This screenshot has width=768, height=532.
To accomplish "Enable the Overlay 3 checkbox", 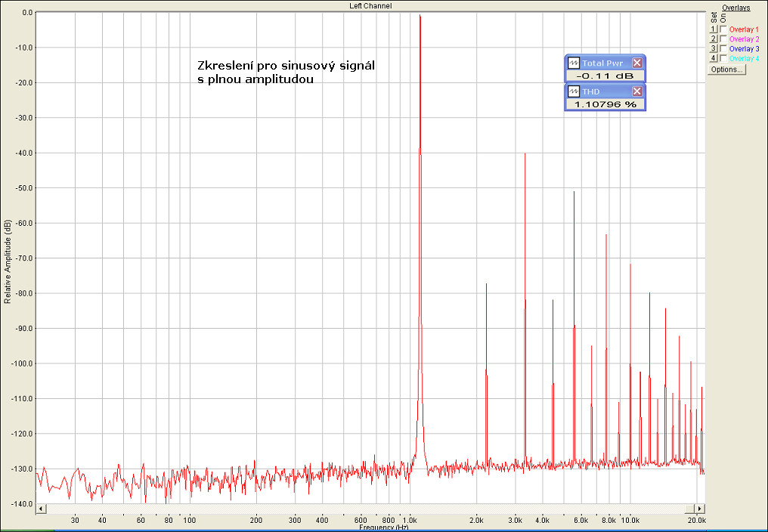I will tap(723, 48).
